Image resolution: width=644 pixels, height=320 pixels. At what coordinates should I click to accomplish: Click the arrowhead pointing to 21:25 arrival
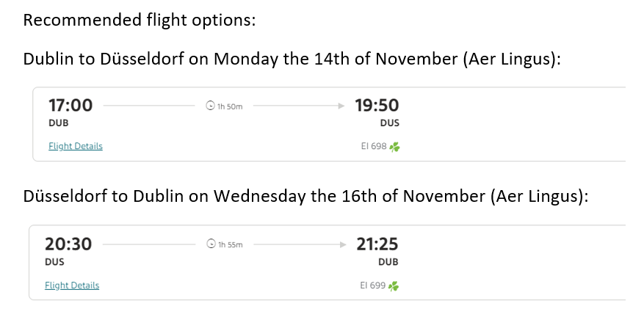(341, 244)
